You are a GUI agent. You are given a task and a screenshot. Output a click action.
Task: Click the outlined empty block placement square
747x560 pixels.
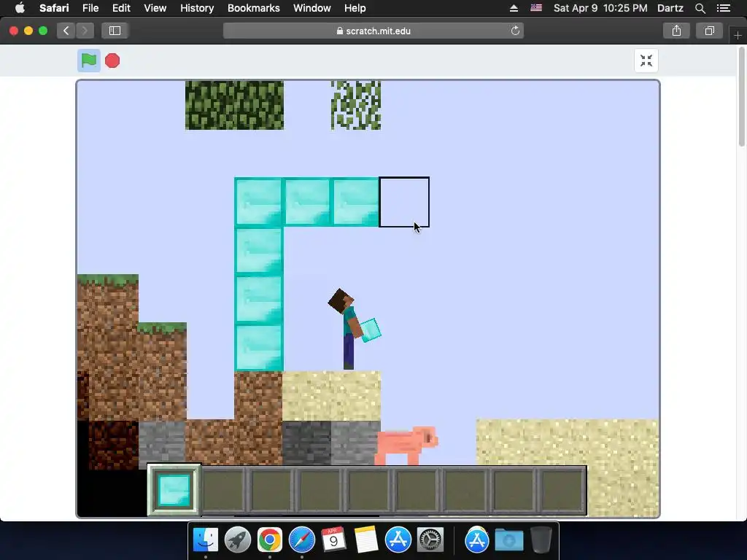[404, 202]
